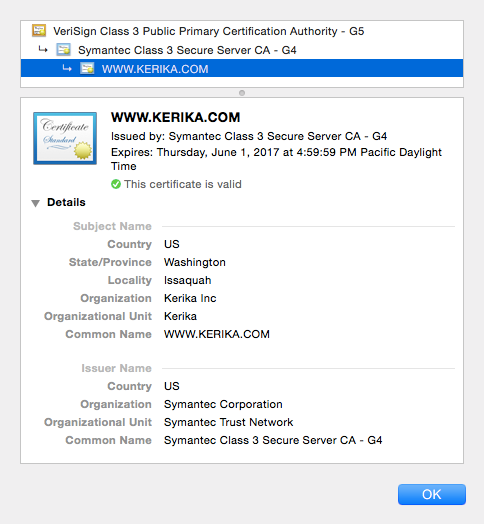This screenshot has width=484, height=524.
Task: Click the large Certificate Standard image
Action: click(x=65, y=138)
